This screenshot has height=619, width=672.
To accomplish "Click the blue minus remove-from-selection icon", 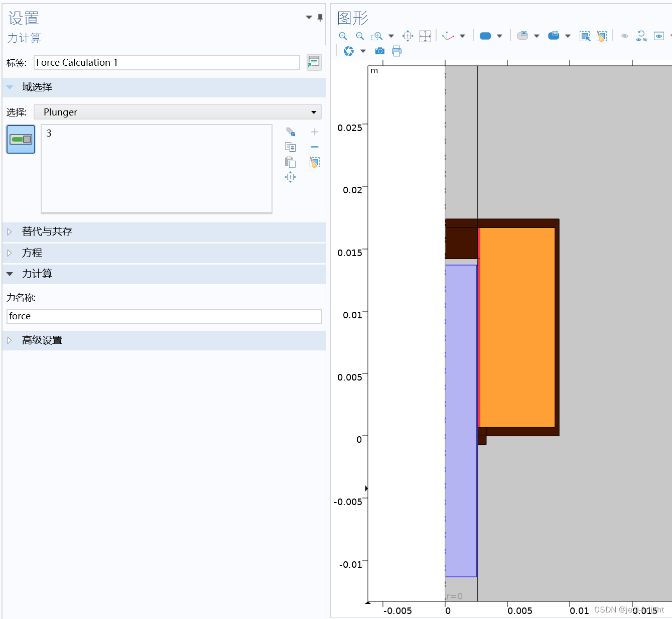I will click(315, 147).
